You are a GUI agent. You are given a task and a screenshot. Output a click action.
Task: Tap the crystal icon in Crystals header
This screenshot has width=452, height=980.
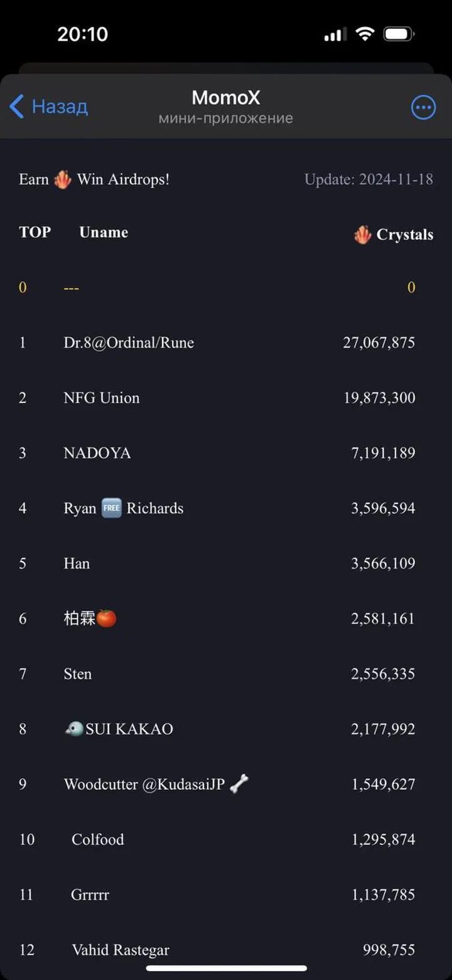363,235
